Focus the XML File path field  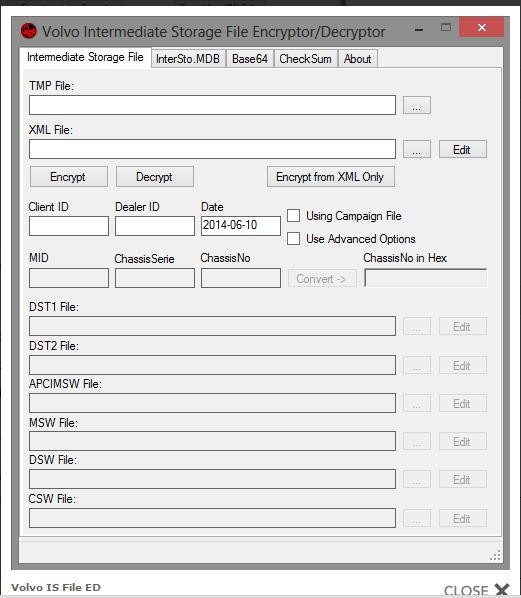click(212, 149)
